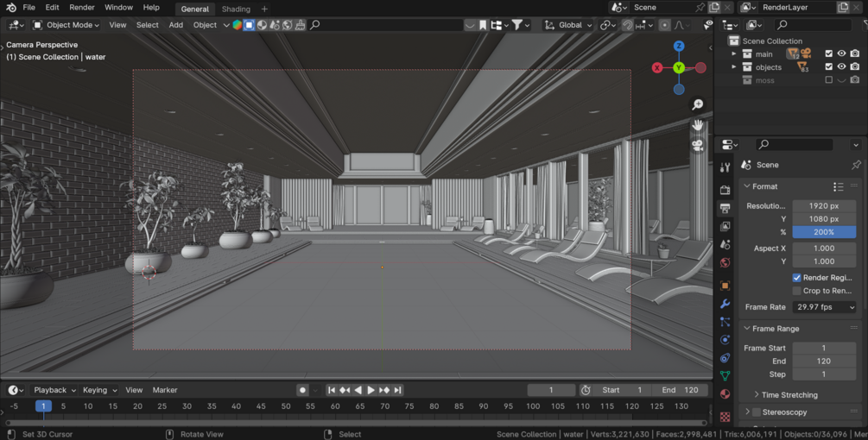The height and width of the screenshot is (440, 868).
Task: Open the Material properties tab
Action: (725, 394)
